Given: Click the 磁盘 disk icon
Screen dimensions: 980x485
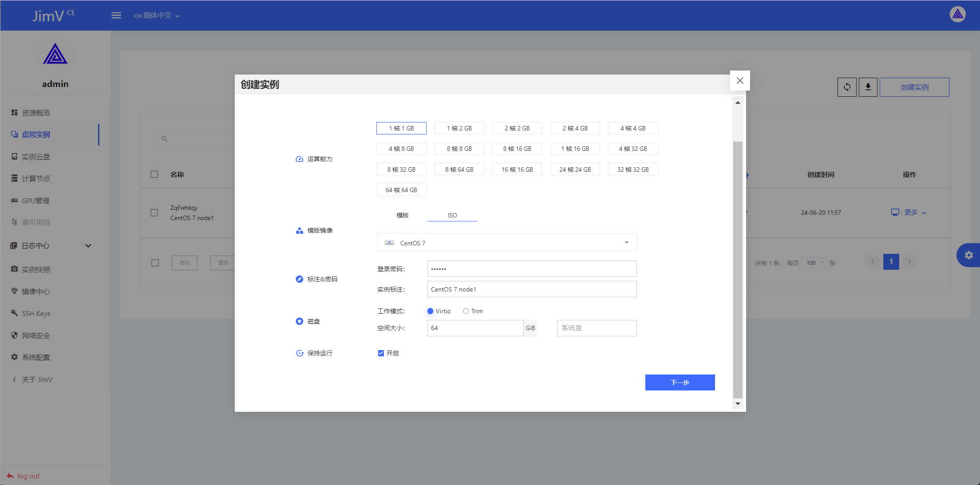Looking at the screenshot, I should click(x=300, y=321).
